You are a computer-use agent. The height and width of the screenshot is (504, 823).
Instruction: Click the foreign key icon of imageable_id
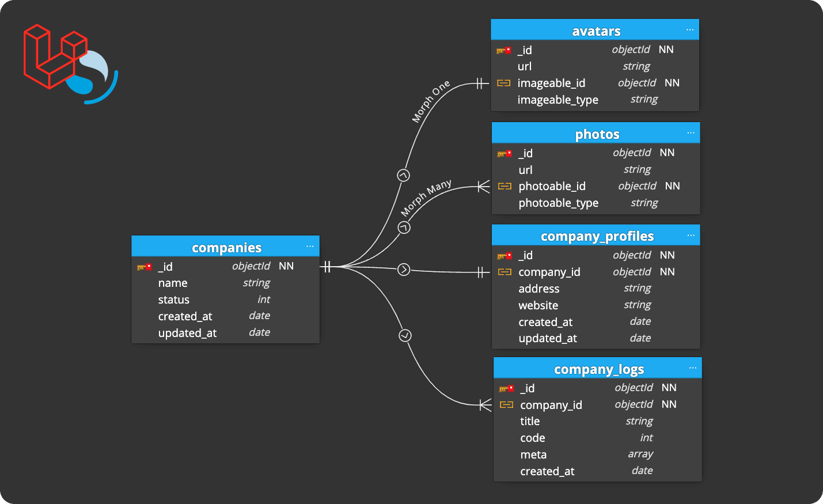click(x=503, y=83)
